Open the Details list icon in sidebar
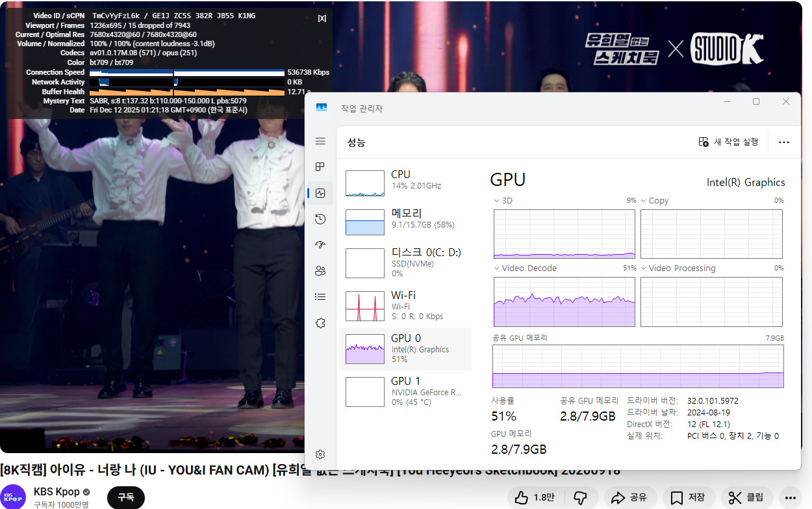The height and width of the screenshot is (509, 812). (x=320, y=297)
